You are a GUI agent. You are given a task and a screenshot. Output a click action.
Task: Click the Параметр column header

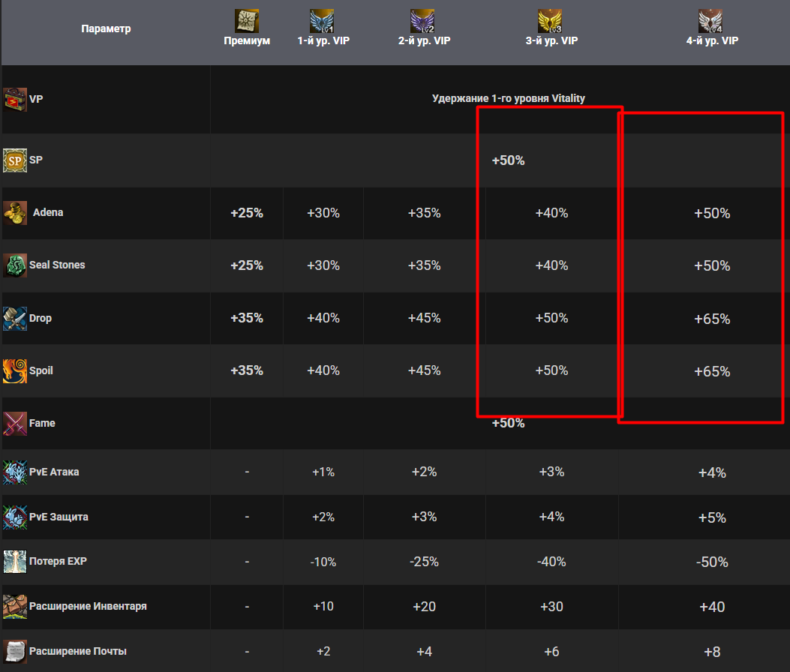(x=106, y=29)
